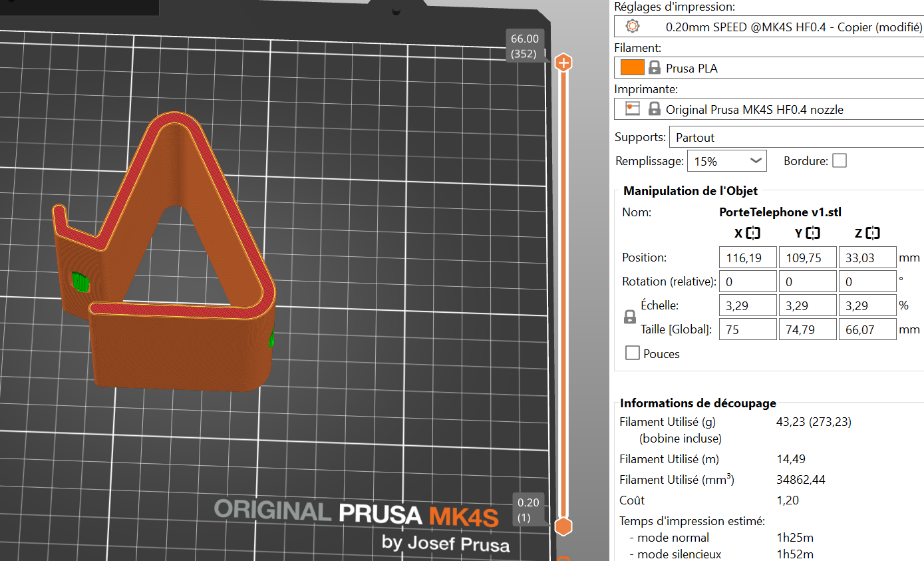
Task: Click the lower hexagon handle of layer slider
Action: [x=563, y=526]
